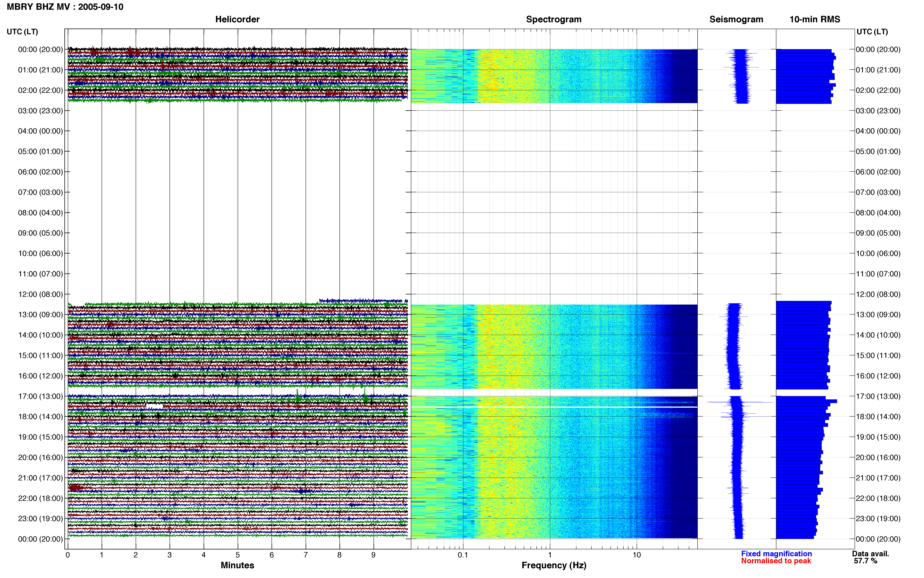The width and height of the screenshot is (924, 578).
Task: Click left axis label "14:00 (10:00)"
Action: [x=41, y=335]
